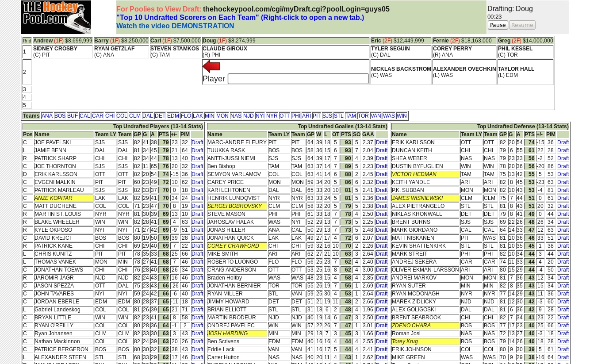Screen dimensions: 613x364
Task: Draft defenseman Mike Green
Action: coord(563,357)
